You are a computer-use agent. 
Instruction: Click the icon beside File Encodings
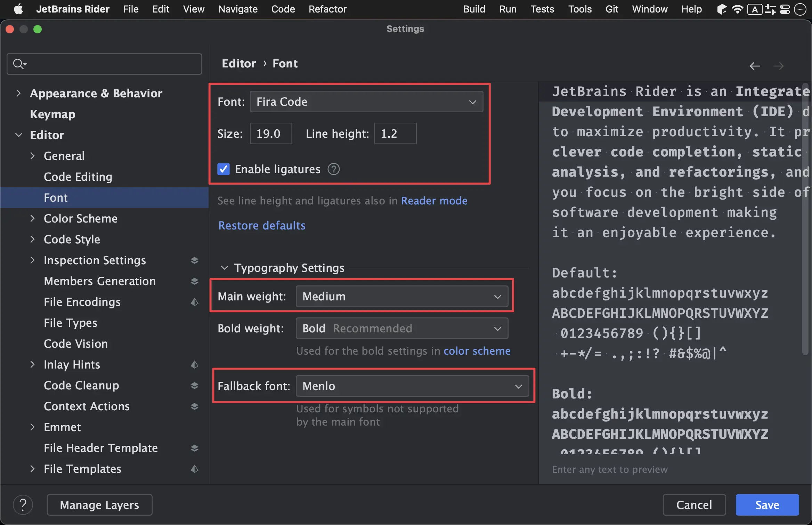coord(195,302)
